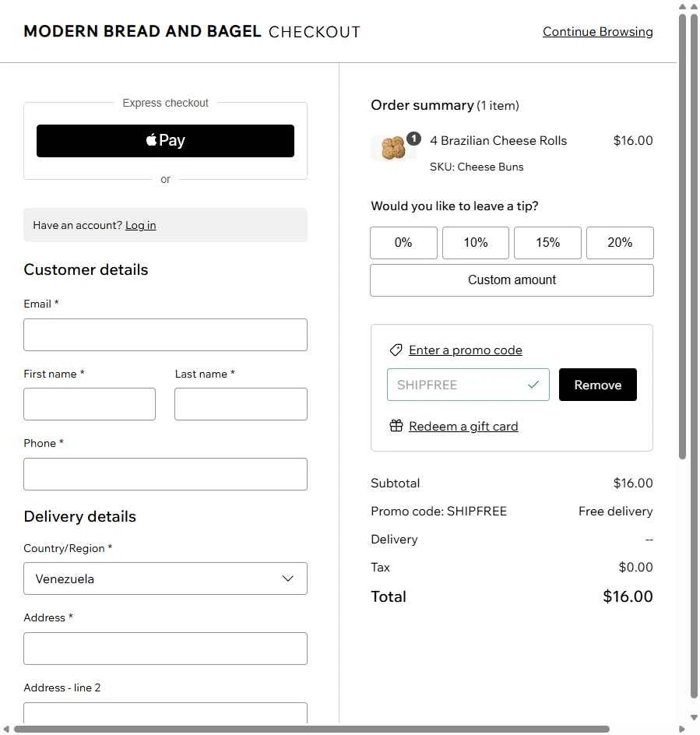
Task: Click the Email input field
Action: pos(164,334)
